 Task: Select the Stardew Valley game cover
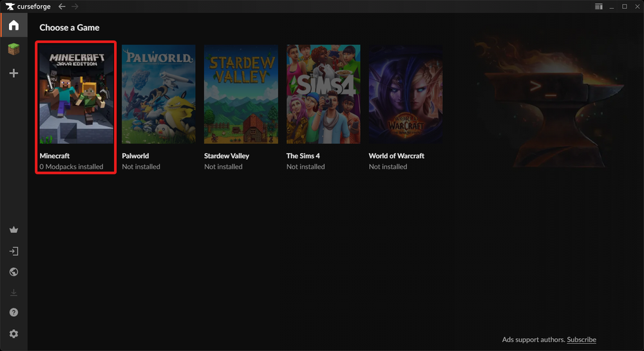241,94
